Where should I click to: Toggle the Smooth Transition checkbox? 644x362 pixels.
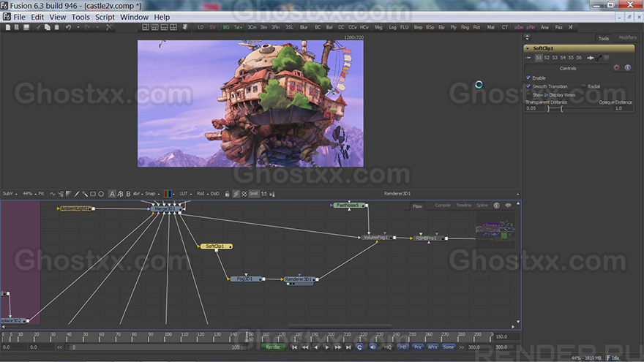[x=528, y=86]
